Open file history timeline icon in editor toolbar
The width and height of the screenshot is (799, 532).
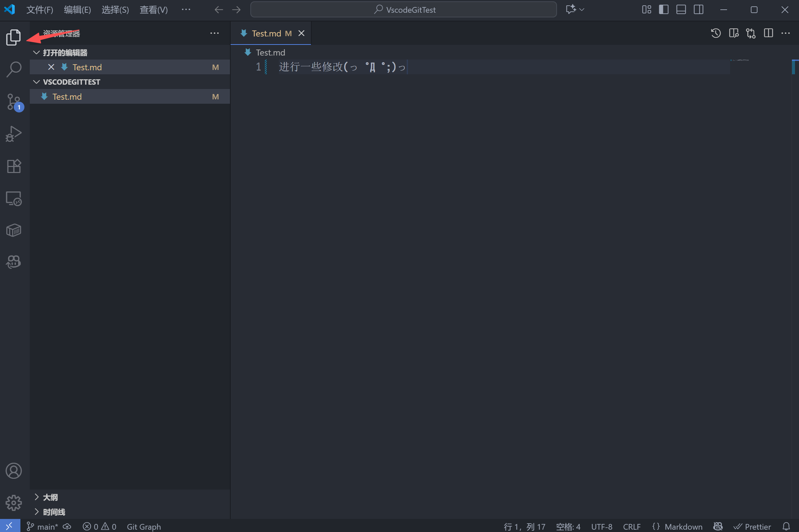(x=716, y=33)
